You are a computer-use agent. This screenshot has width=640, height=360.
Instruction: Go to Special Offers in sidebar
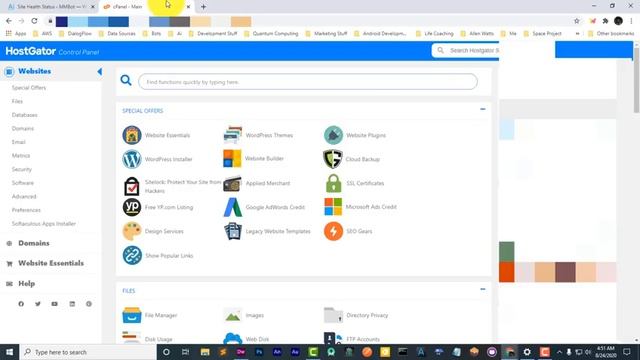tap(29, 88)
